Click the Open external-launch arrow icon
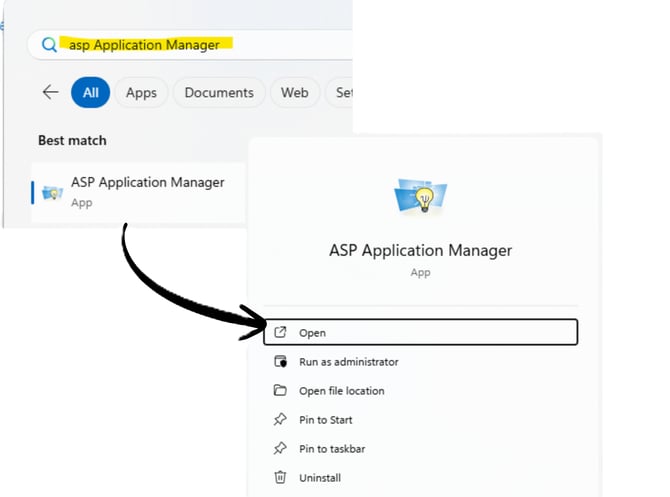 [280, 333]
